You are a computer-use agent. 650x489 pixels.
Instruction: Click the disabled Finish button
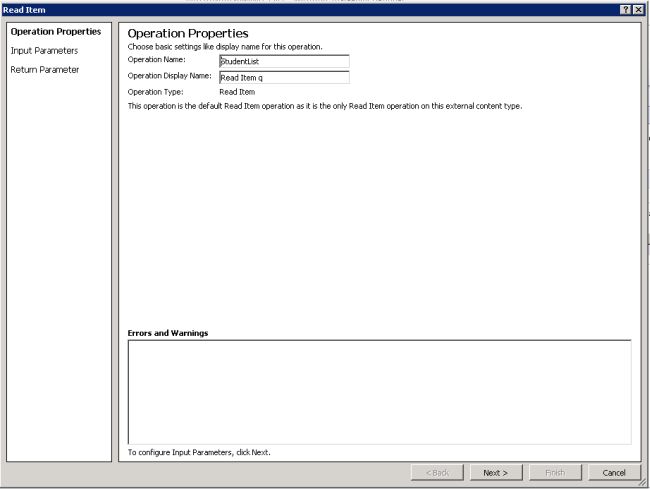(555, 473)
